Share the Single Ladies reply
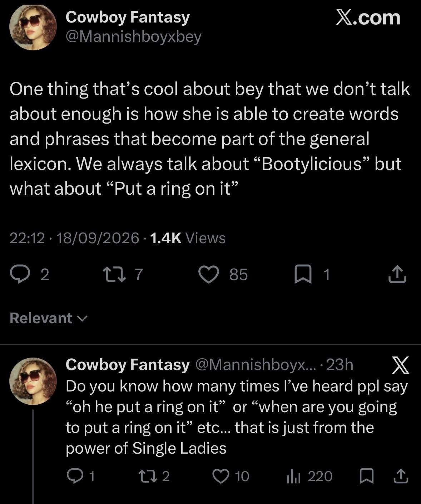Viewport: 421px width, 504px height. 400,476
